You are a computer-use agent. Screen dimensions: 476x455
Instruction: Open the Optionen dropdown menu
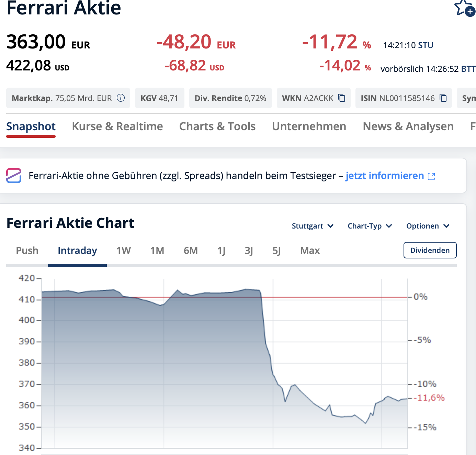428,226
